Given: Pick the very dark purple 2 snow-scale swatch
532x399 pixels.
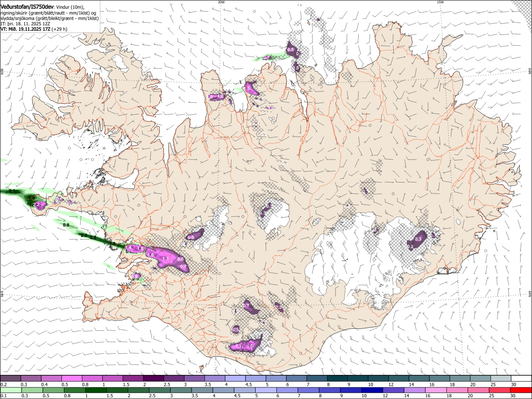Looking at the screenshot, I should click(x=153, y=379).
